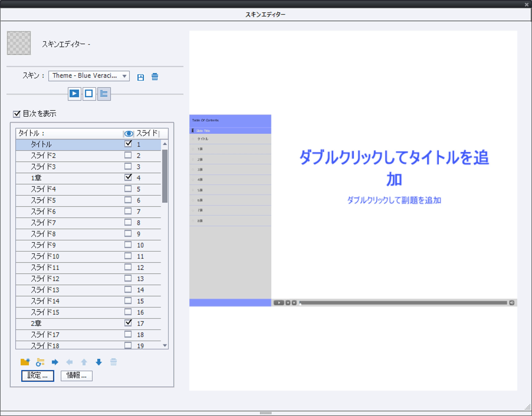The height and width of the screenshot is (416, 532).
Task: Click the delete skin trash icon
Action: [x=155, y=77]
